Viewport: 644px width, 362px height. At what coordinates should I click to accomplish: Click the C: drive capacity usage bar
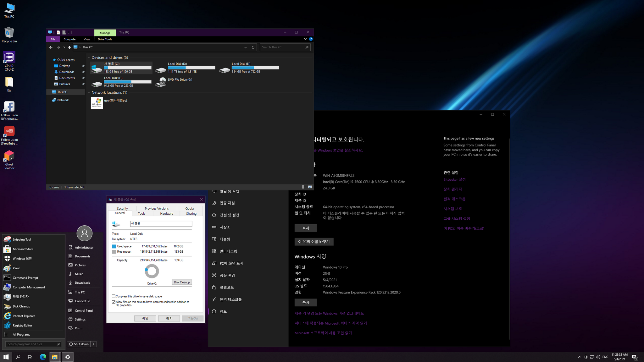(x=128, y=68)
